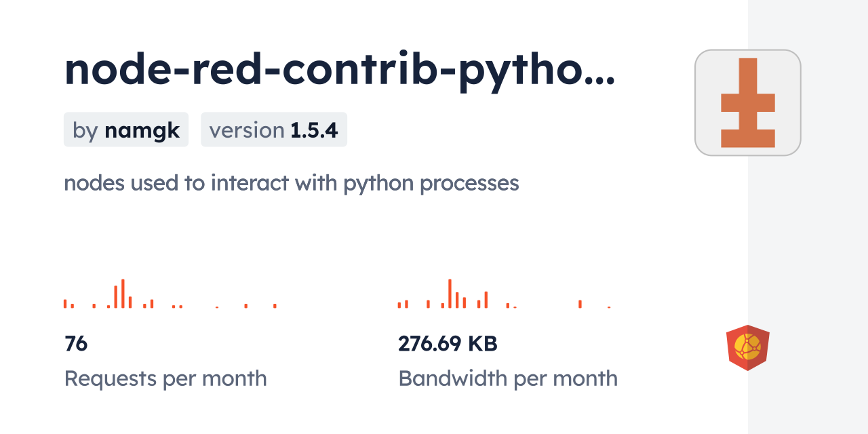Click the tallest bar in bandwidth chart
This screenshot has height=434, width=868.
point(450,294)
